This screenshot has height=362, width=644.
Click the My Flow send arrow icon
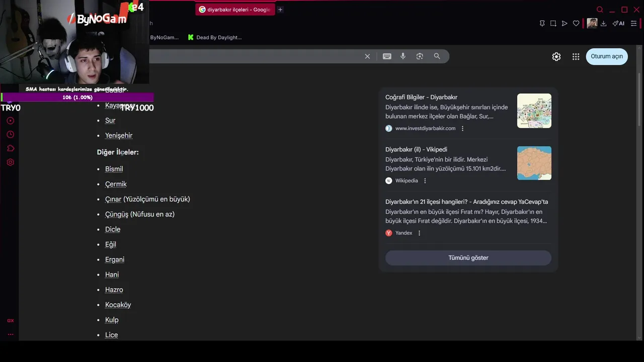tap(565, 23)
